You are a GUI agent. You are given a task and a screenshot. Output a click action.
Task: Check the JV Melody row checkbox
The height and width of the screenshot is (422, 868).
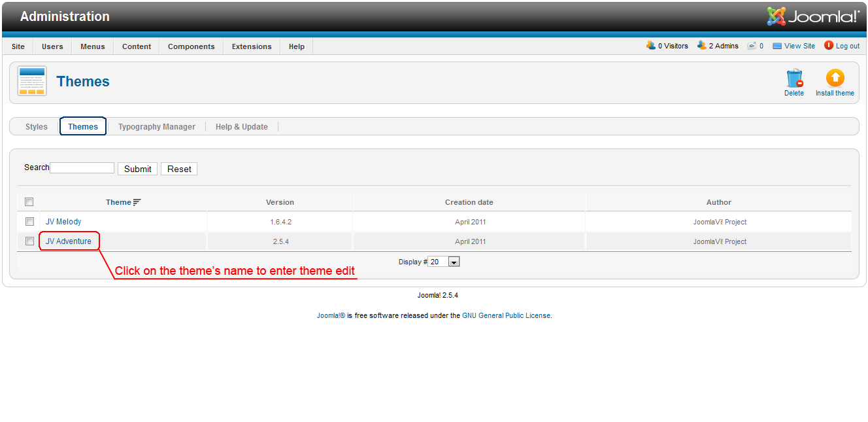coord(29,222)
